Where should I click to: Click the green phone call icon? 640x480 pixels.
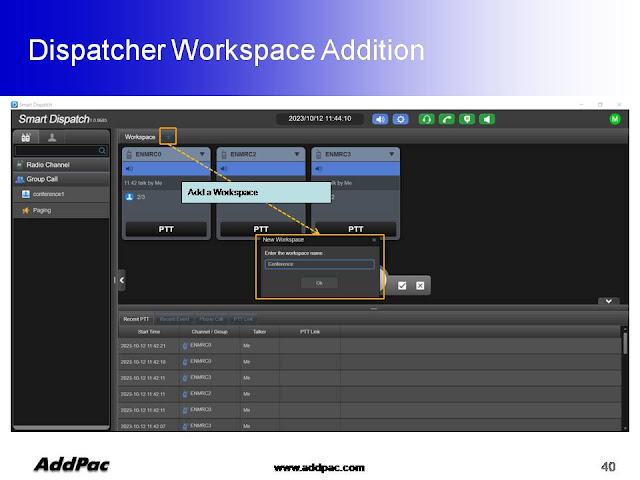[447, 119]
